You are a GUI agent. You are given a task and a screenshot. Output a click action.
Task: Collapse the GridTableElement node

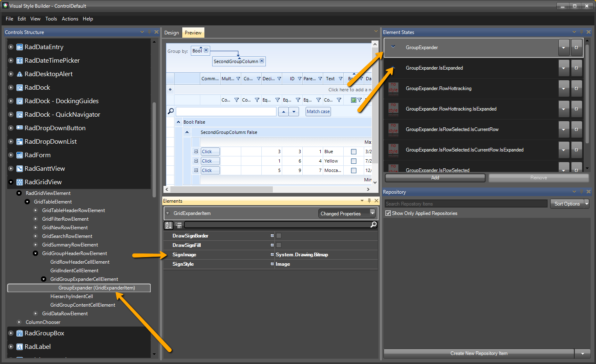[x=27, y=202]
